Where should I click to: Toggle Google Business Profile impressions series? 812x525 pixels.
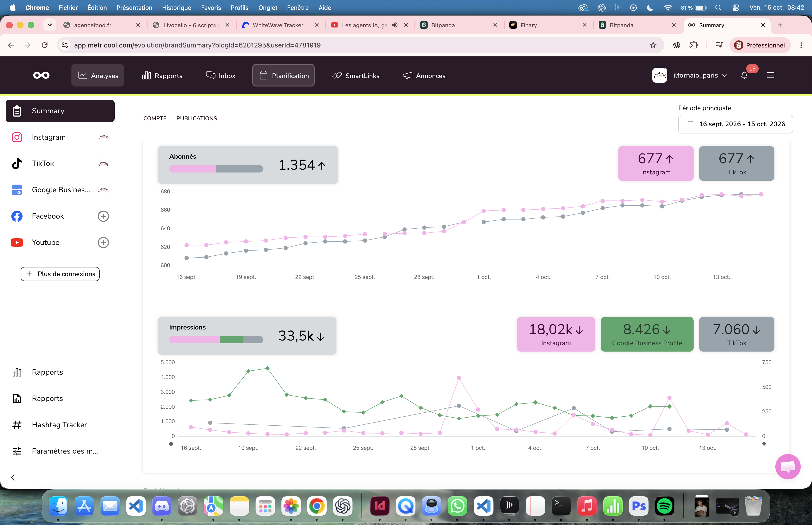647,334
